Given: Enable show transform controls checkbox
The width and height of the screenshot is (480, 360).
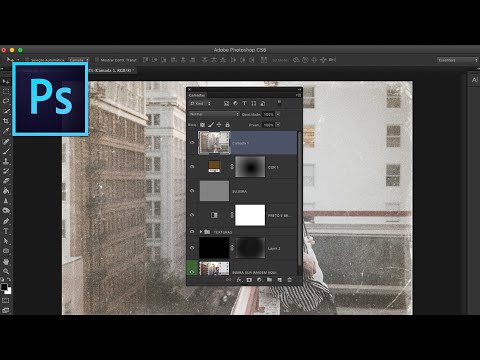Looking at the screenshot, I should coord(97,60).
